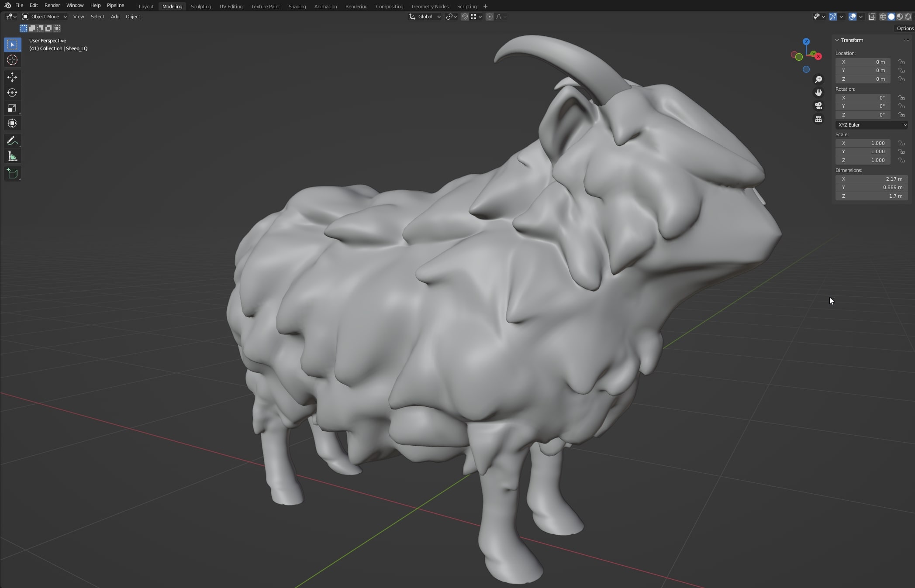Select the Cursor tool in toolbar
The height and width of the screenshot is (588, 915).
point(12,60)
